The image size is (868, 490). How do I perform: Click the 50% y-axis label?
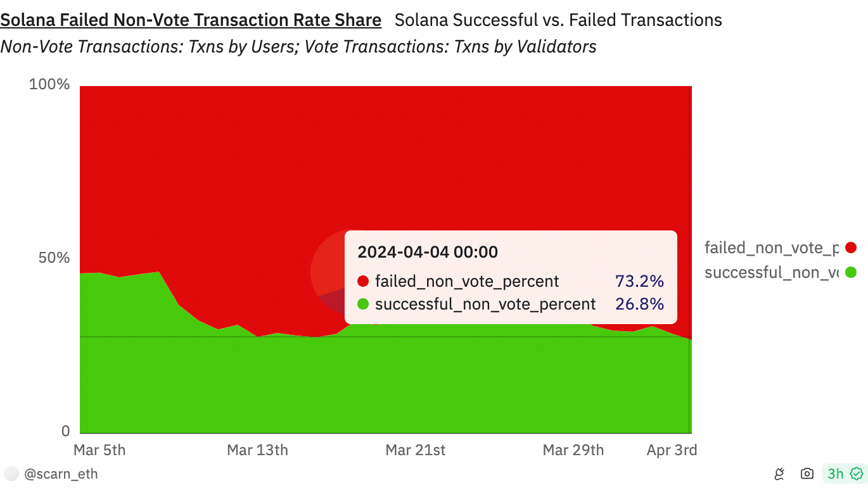pyautogui.click(x=49, y=258)
